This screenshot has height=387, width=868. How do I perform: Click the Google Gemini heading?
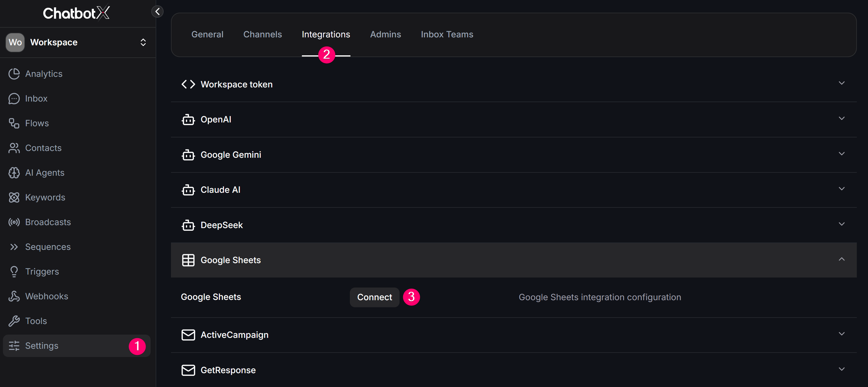click(231, 155)
